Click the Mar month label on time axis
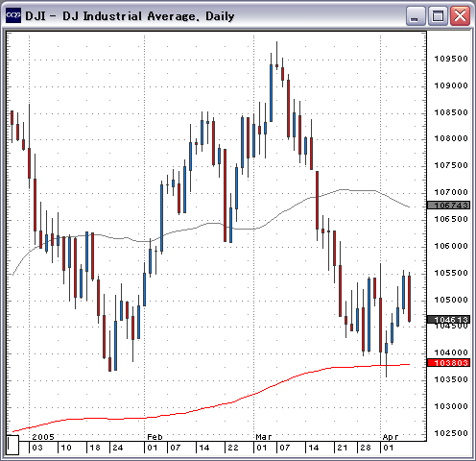The height and width of the screenshot is (461, 476). tap(264, 437)
